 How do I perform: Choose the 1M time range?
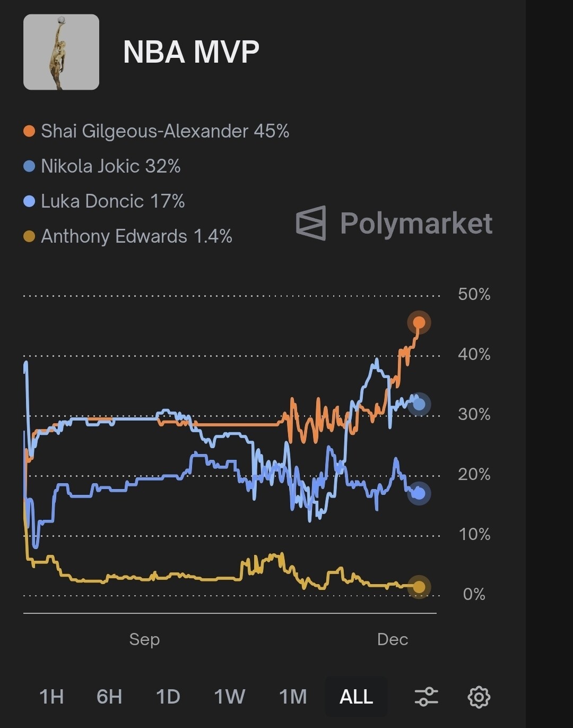[x=293, y=697]
